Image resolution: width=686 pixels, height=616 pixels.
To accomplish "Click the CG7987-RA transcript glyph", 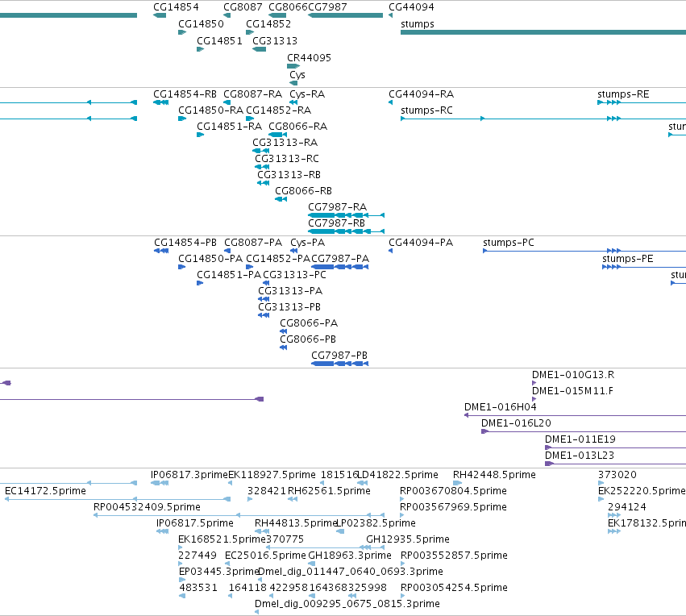I will pyautogui.click(x=346, y=215).
